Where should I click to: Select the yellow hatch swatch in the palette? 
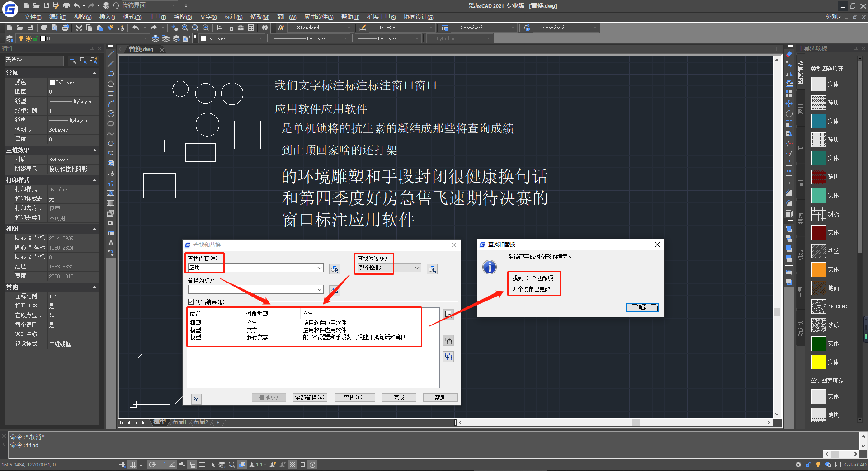[819, 362]
